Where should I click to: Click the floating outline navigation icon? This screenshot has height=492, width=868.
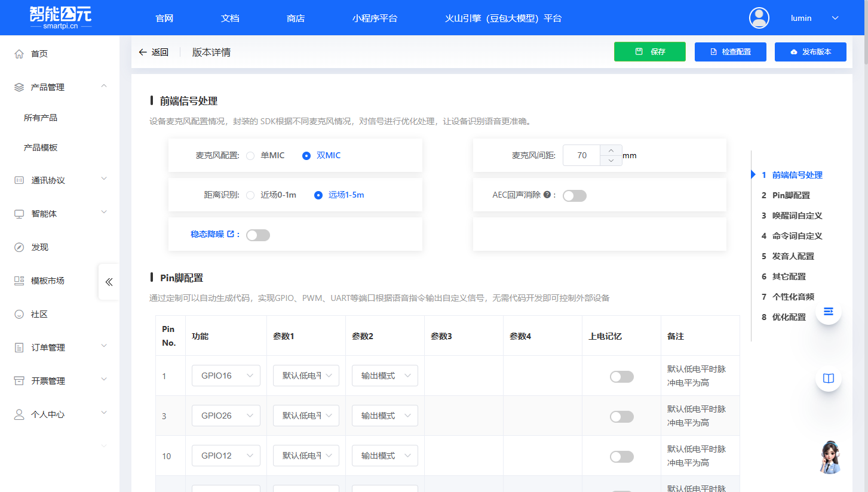coord(828,311)
